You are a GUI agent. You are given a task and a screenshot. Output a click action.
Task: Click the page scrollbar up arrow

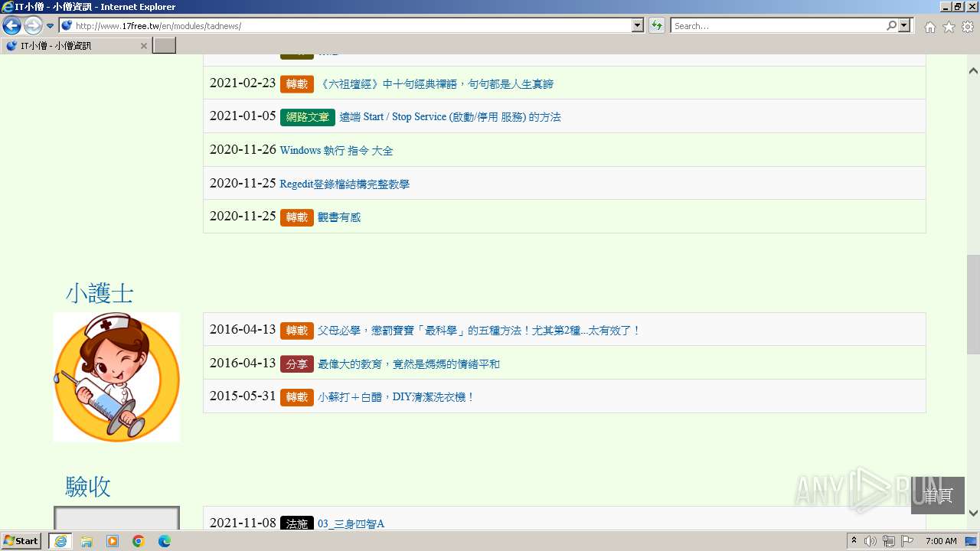(x=973, y=70)
